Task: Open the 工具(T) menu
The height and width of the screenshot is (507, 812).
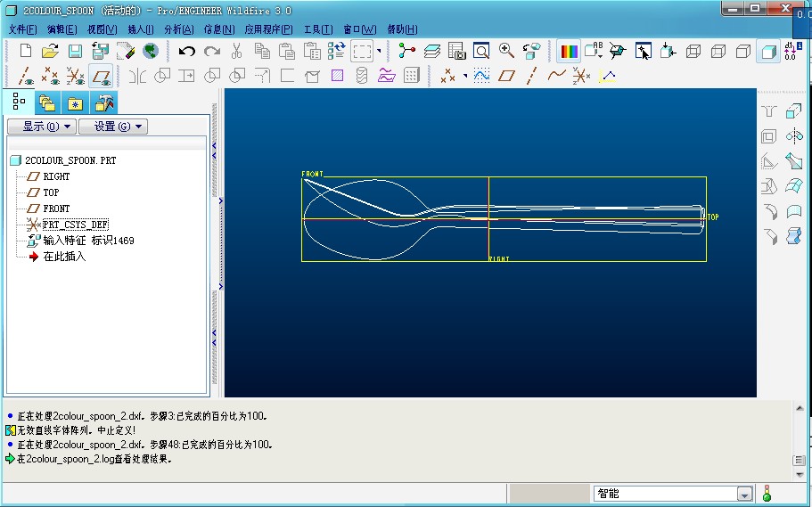Action: (318, 29)
